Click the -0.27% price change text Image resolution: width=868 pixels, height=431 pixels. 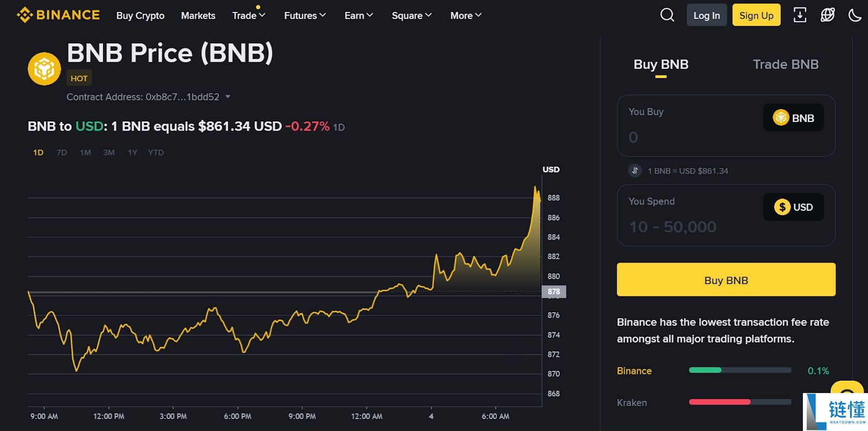tap(308, 126)
